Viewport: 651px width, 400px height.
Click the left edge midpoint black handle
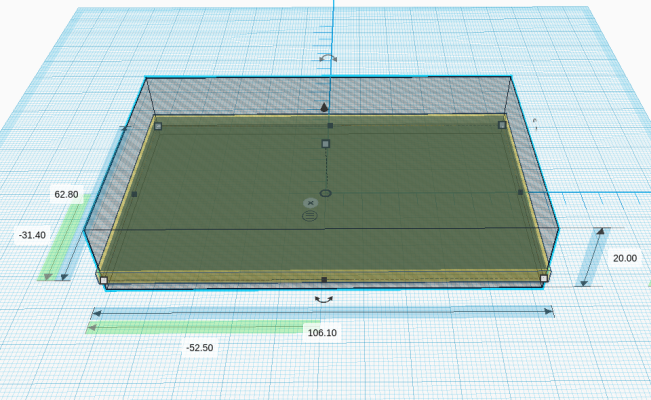[x=134, y=194]
